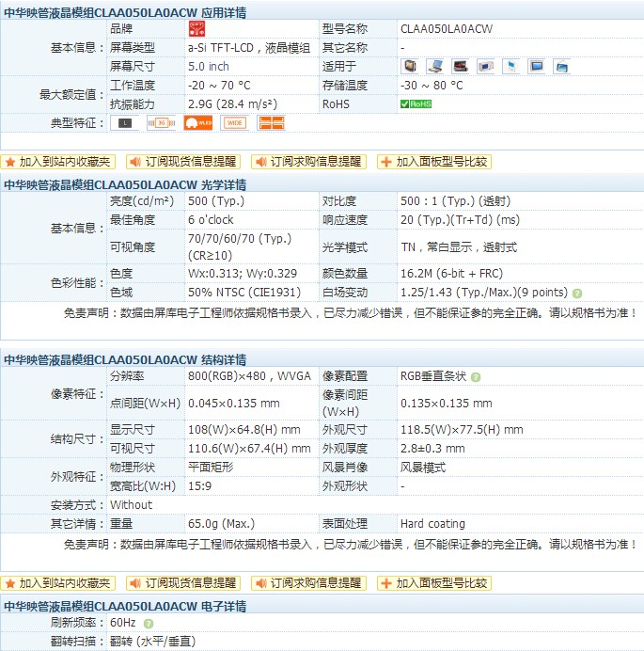The width and height of the screenshot is (644, 651).
Task: Click 订阅现货信息提醒 button above 光学详情 section
Action: [x=183, y=162]
